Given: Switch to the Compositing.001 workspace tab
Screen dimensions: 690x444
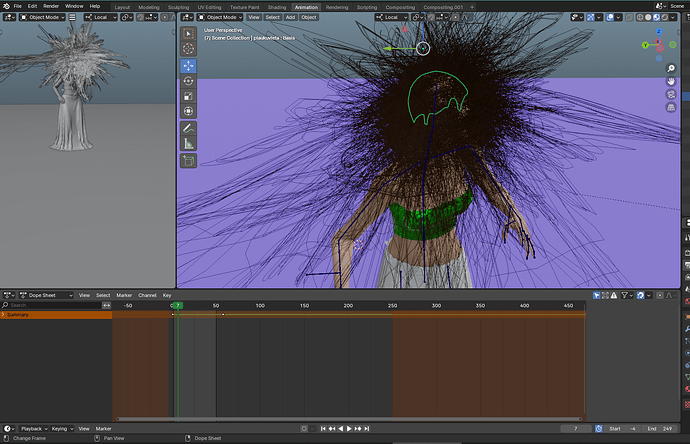Looking at the screenshot, I should [443, 7].
